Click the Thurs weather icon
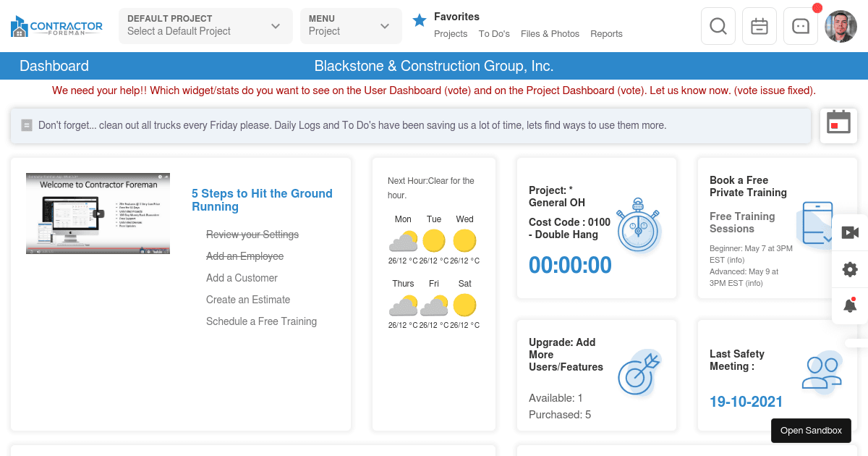868x456 pixels. [403, 305]
